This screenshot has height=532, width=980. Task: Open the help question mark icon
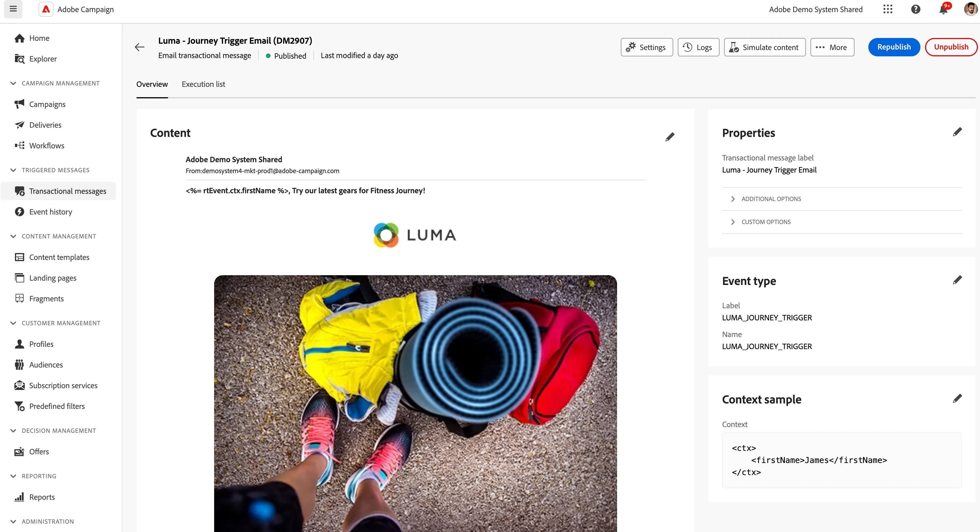click(x=916, y=9)
